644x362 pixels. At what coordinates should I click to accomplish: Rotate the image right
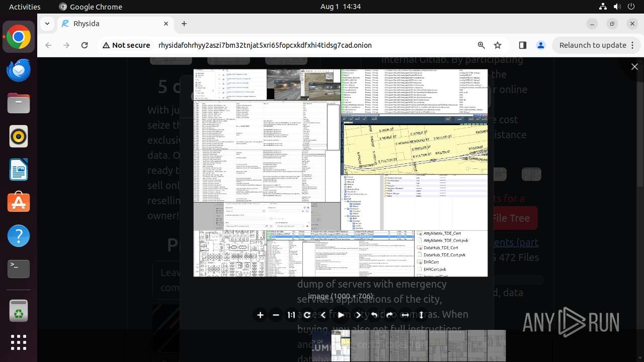[389, 315]
